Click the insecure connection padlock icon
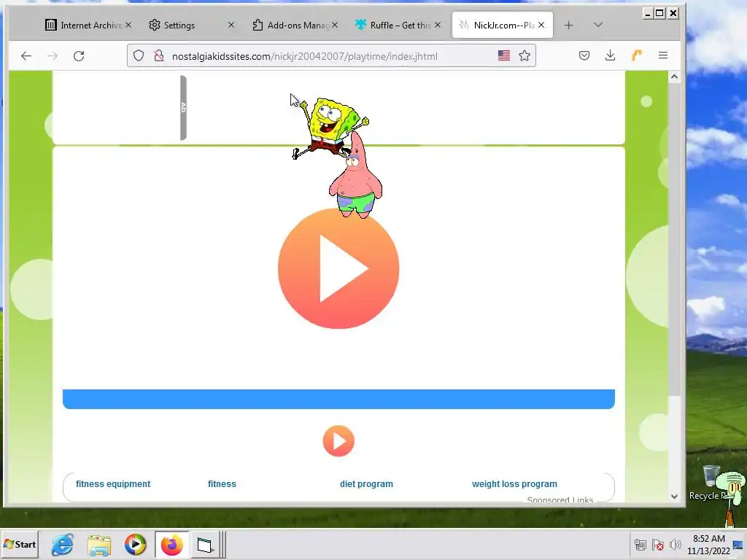Screen dimensions: 747x560 point(159,55)
